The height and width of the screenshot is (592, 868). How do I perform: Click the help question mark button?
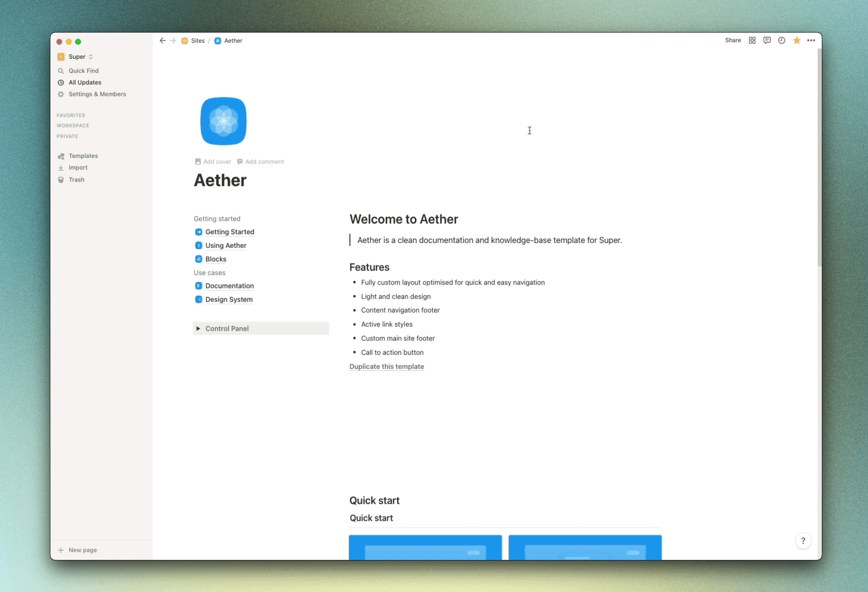803,541
